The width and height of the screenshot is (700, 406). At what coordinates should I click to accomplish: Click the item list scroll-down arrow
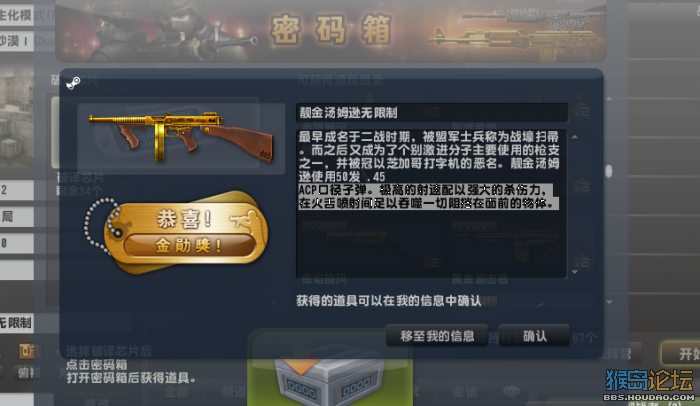point(609,302)
